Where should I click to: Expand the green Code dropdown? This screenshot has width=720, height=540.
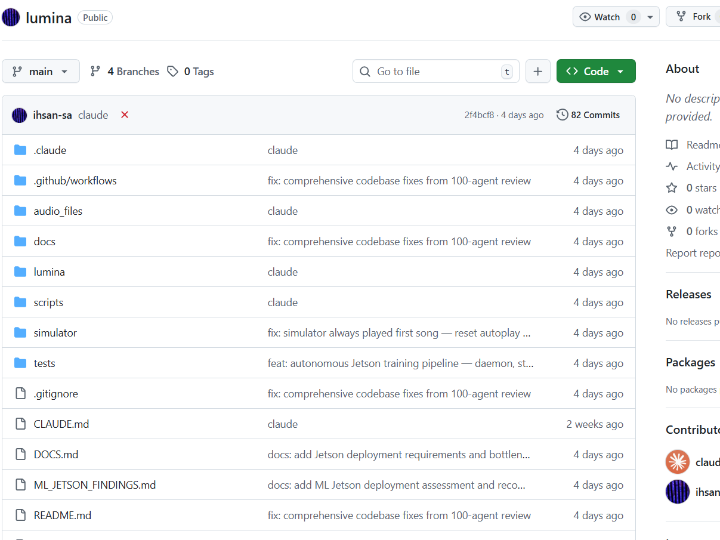(596, 71)
